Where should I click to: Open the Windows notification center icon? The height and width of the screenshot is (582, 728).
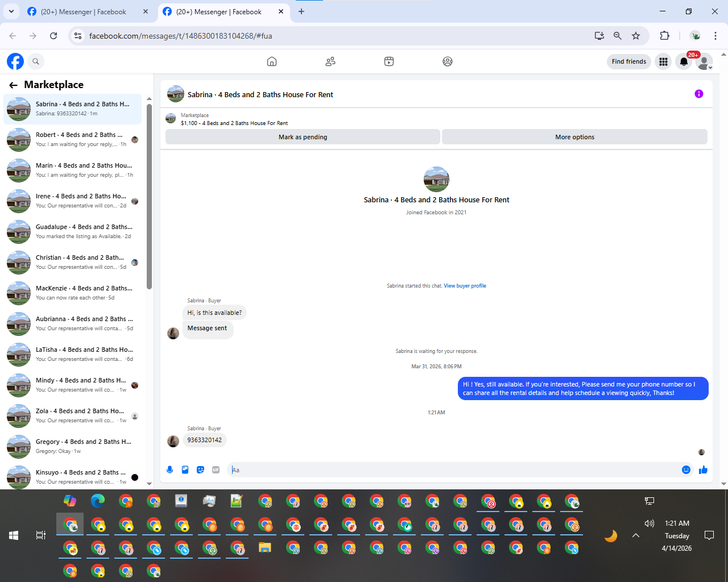tap(709, 535)
